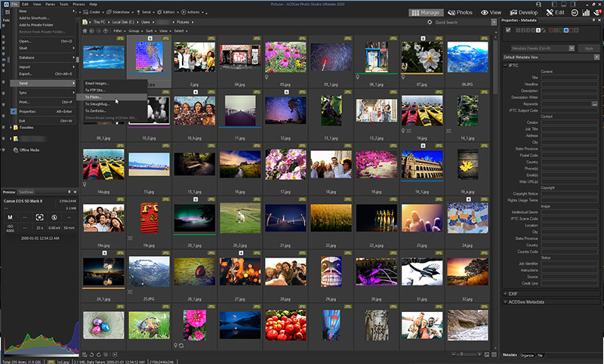Image resolution: width=604 pixels, height=364 pixels.
Task: Open Default Metadata View dropdown
Action: [550, 57]
